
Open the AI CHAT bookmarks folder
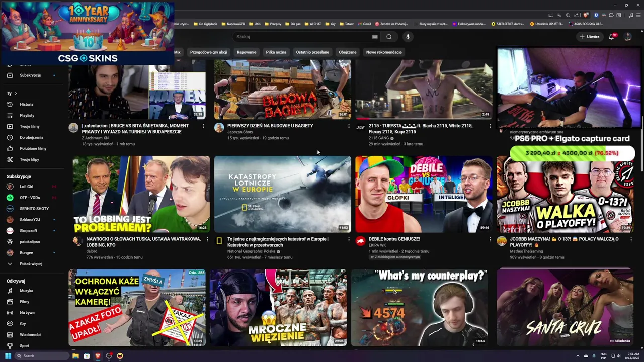313,24
